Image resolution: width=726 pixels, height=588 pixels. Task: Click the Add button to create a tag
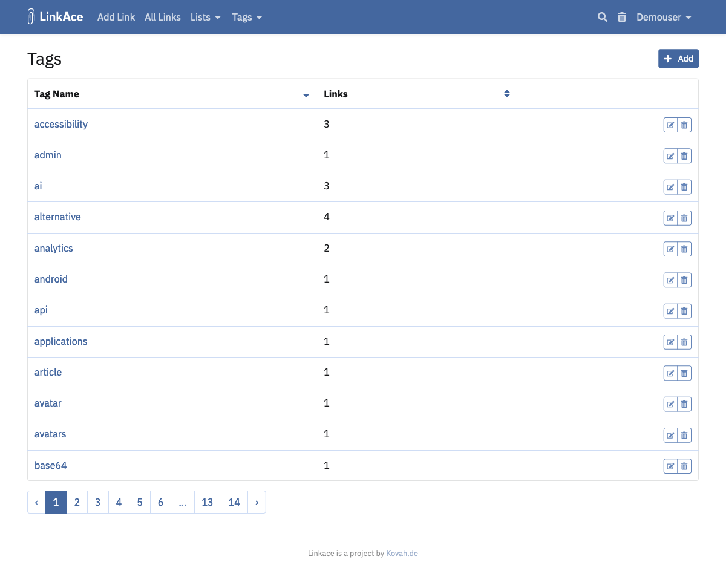point(678,59)
